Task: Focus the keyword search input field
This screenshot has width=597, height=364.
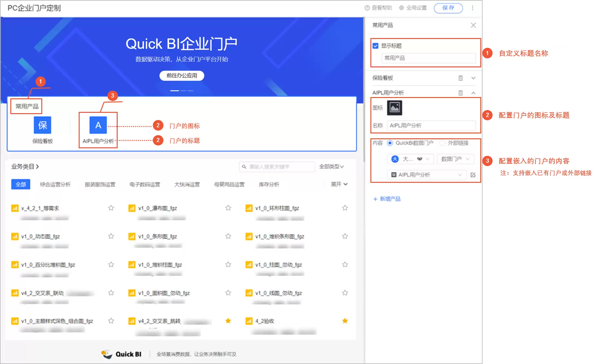Action: tap(277, 167)
